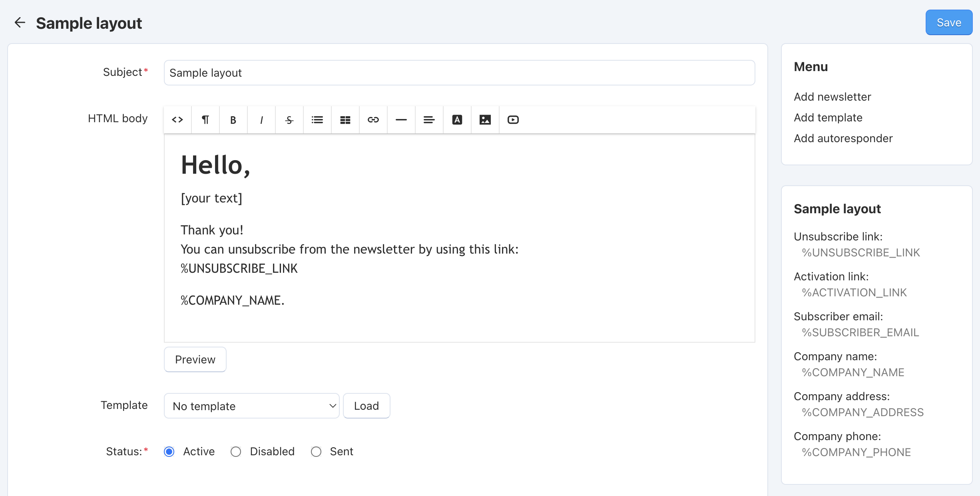Click Add newsletter in Menu
Image resolution: width=980 pixels, height=496 pixels.
832,97
